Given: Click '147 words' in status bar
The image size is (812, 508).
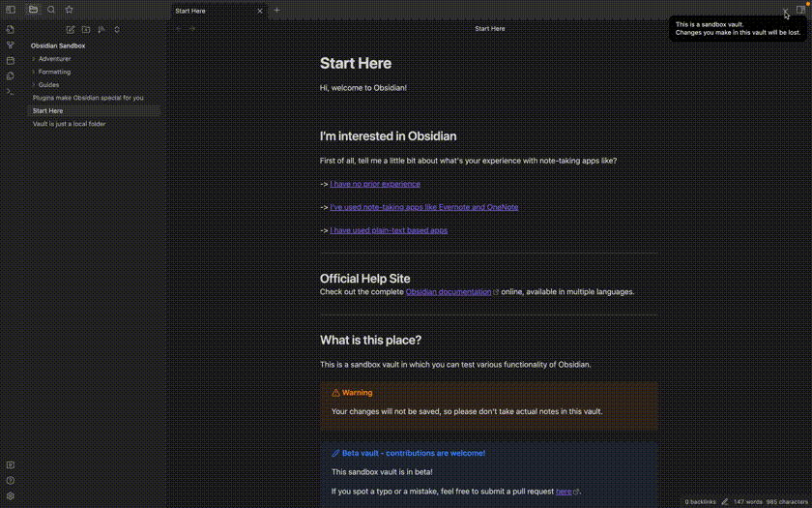Looking at the screenshot, I should [747, 502].
